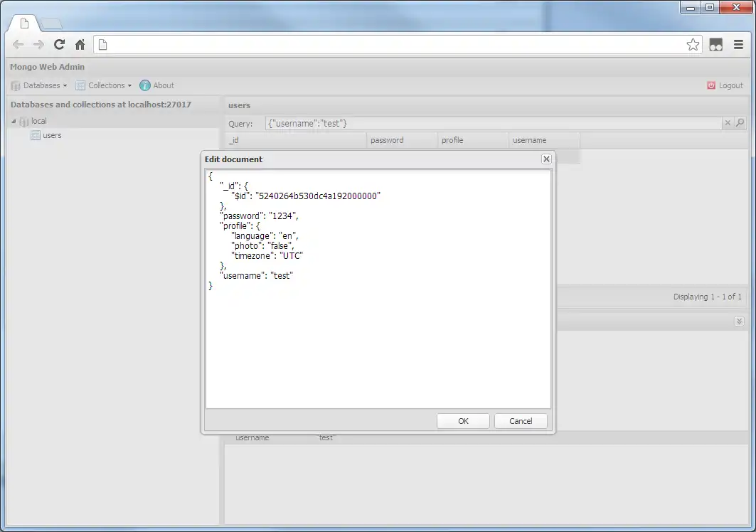This screenshot has width=756, height=532.
Task: Select the active browser tab
Action: 24,23
